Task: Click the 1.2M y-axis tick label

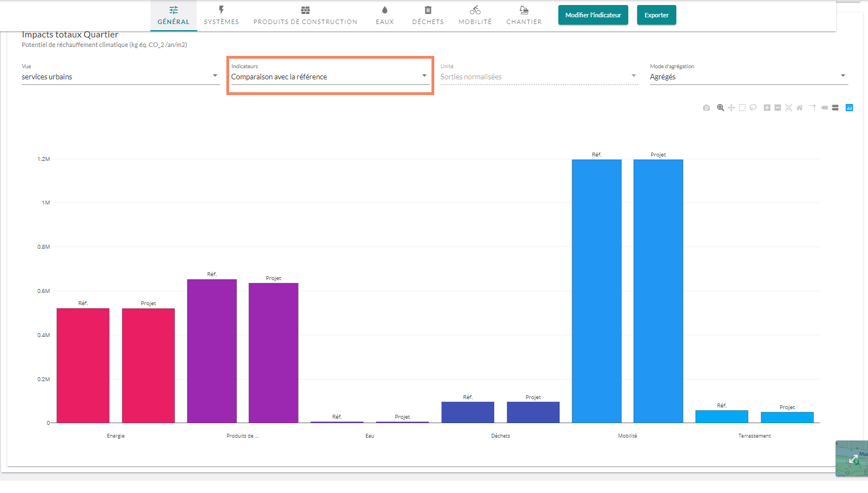Action: click(x=44, y=159)
